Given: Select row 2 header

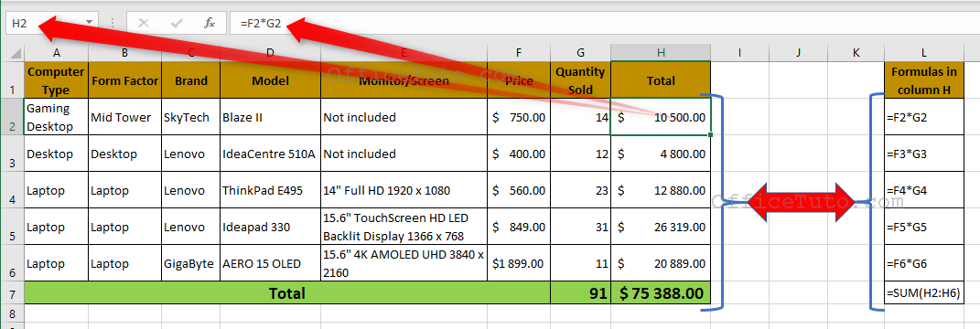Looking at the screenshot, I should 13,116.
